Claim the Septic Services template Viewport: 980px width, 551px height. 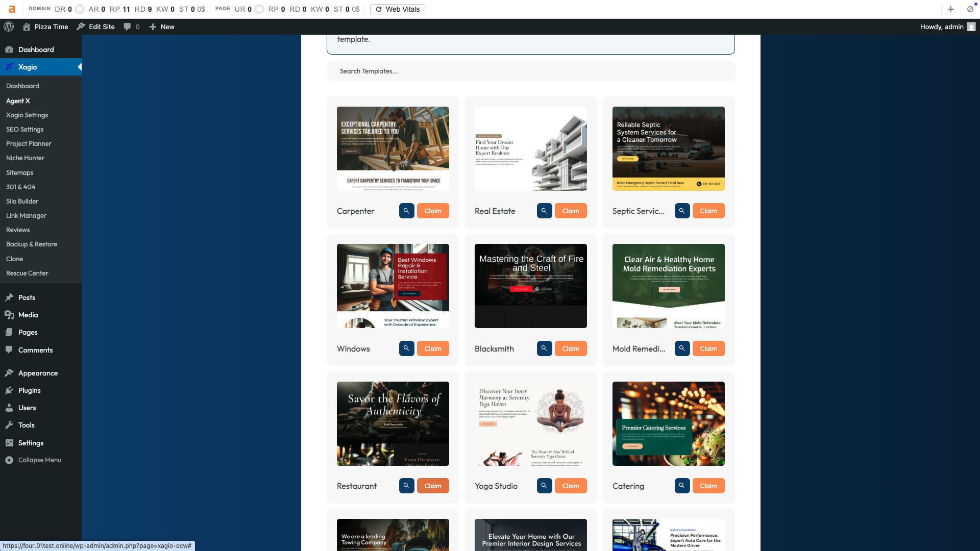pos(708,211)
